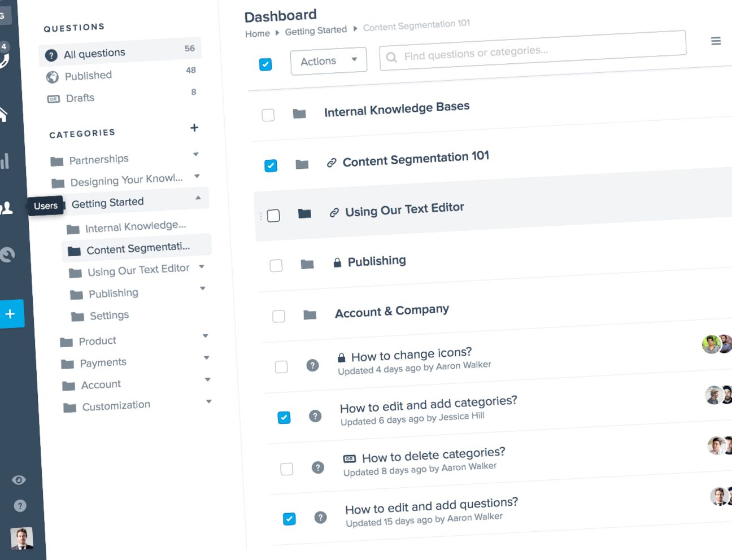This screenshot has height=560, width=732.
Task: Collapse the Getting Started category arrow
Action: pos(198,198)
